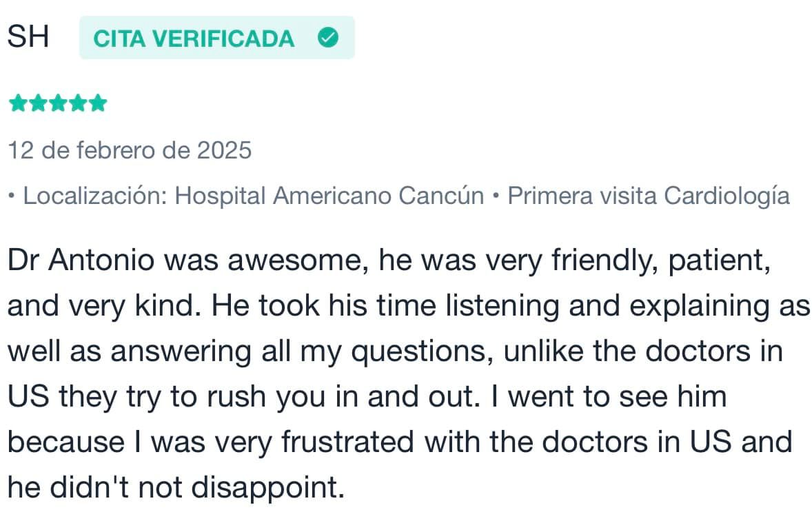The width and height of the screenshot is (812, 532).
Task: Click the verified checkmark icon in the badge
Action: 328,38
